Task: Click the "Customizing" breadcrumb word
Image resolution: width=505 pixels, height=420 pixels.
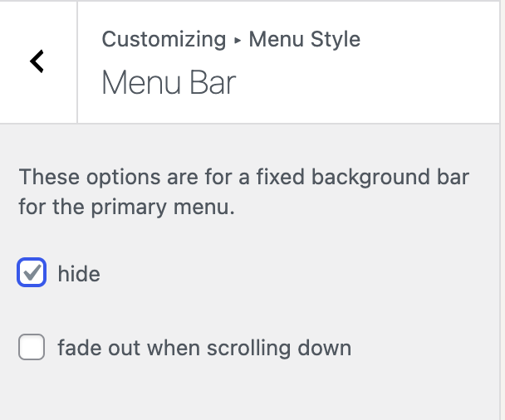Action: (x=164, y=39)
